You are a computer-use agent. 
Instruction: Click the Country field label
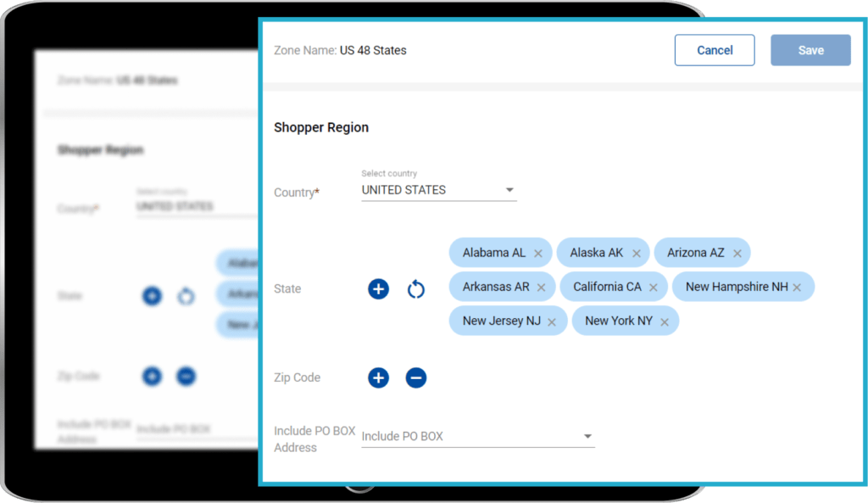pyautogui.click(x=297, y=193)
